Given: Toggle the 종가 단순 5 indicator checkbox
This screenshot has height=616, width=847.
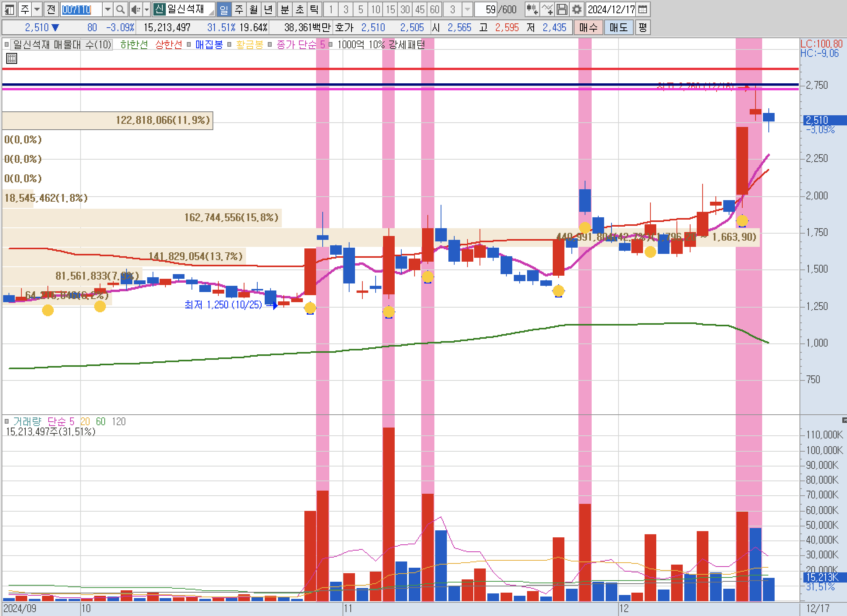Looking at the screenshot, I should tap(270, 45).
